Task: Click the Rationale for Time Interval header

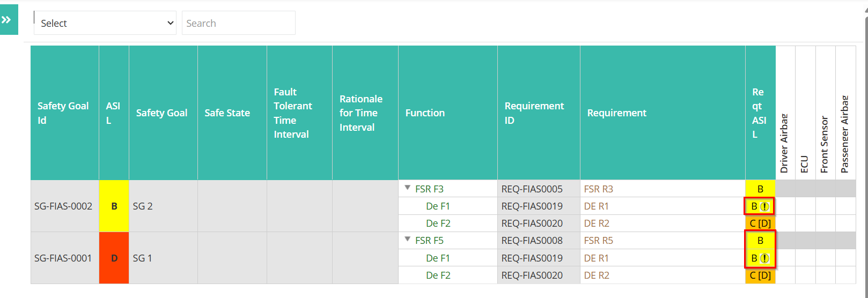Action: tap(365, 113)
